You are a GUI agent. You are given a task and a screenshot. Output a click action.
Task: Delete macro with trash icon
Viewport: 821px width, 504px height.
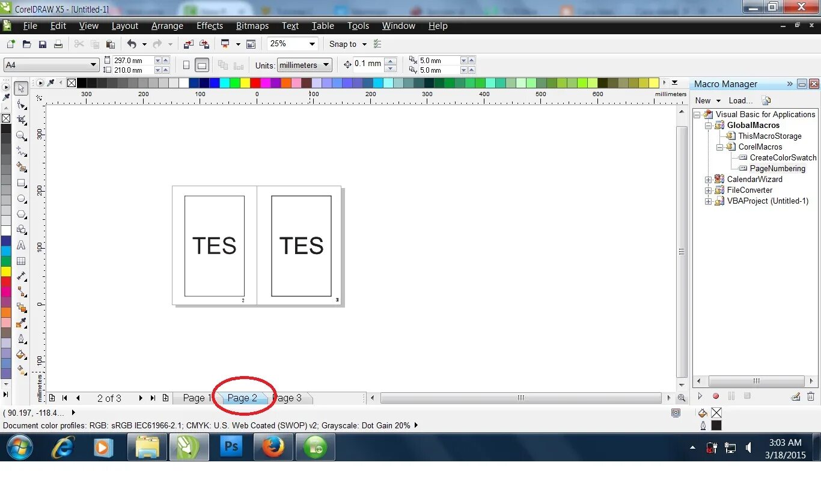pos(811,396)
